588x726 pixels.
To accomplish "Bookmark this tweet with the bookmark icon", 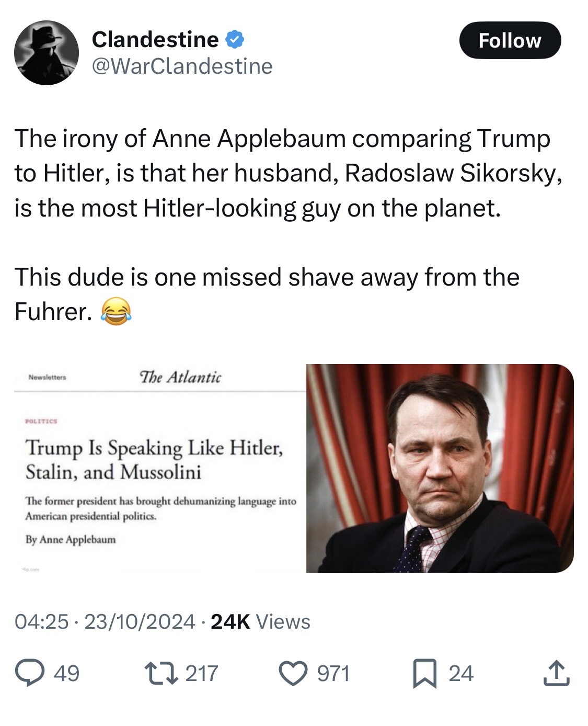I will click(x=424, y=673).
